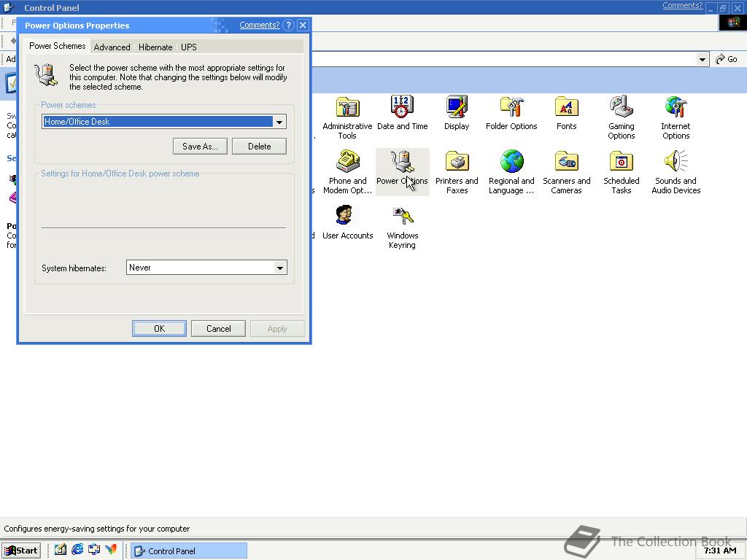This screenshot has width=747, height=560.
Task: Click Control Panel taskbar button
Action: (x=189, y=551)
